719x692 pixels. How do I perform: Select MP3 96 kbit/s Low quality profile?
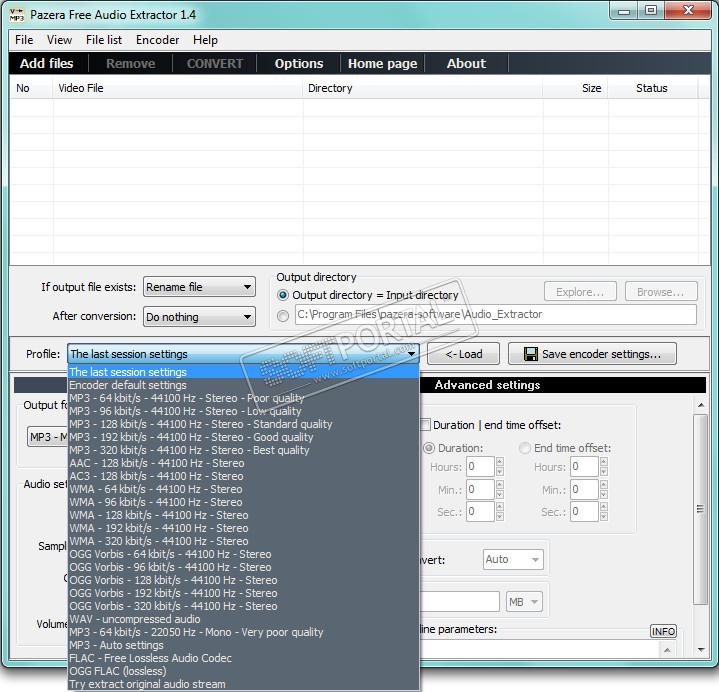click(x=243, y=411)
